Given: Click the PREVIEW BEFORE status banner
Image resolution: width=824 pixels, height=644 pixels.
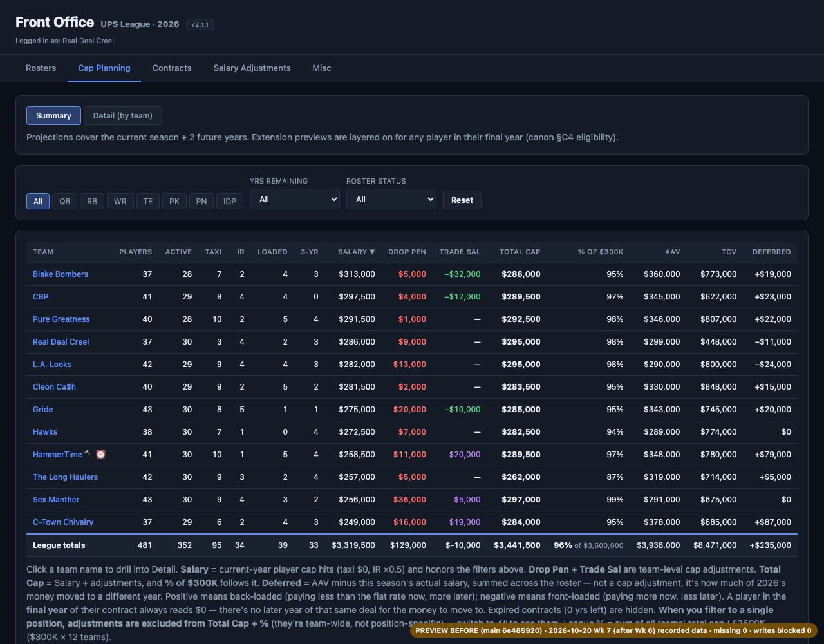Looking at the screenshot, I should tap(613, 630).
